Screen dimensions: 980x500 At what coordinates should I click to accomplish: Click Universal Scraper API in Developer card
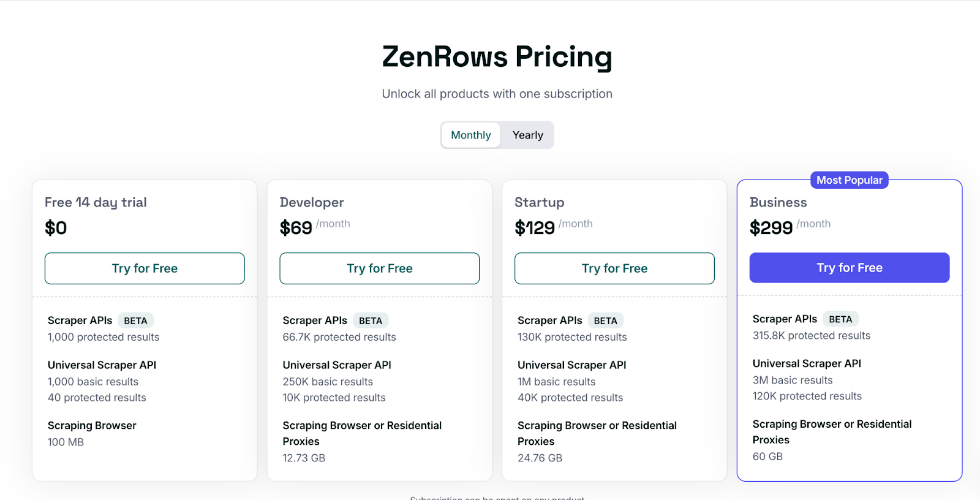337,365
